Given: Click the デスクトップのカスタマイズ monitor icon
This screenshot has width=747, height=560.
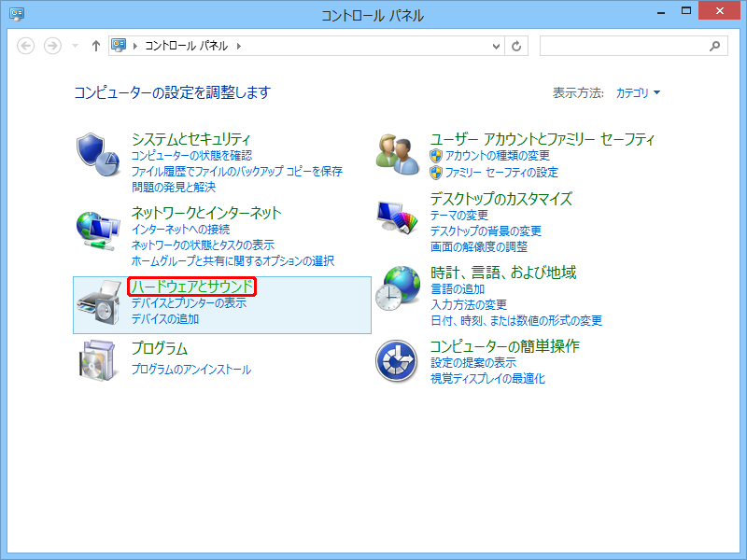Looking at the screenshot, I should coord(397,217).
